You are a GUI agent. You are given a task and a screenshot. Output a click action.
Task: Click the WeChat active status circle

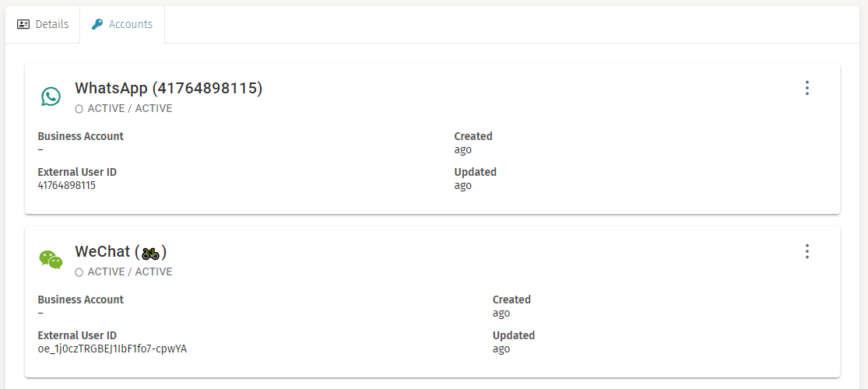tap(79, 272)
